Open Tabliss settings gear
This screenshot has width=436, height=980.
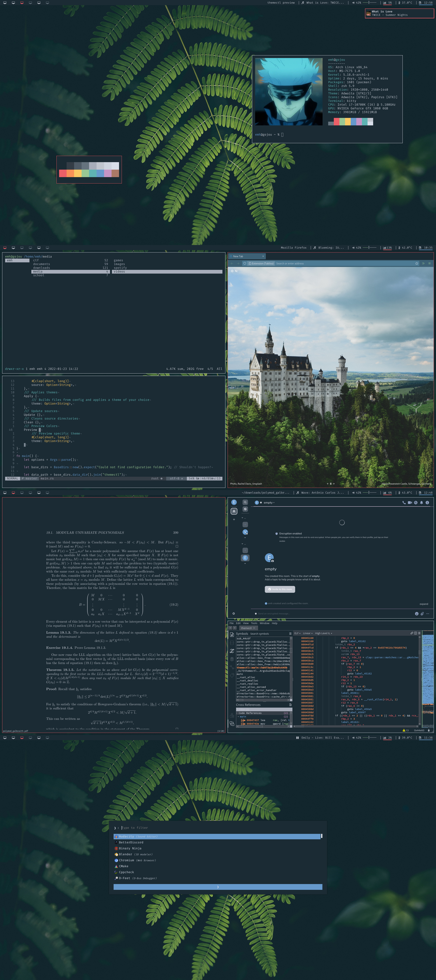(x=232, y=271)
